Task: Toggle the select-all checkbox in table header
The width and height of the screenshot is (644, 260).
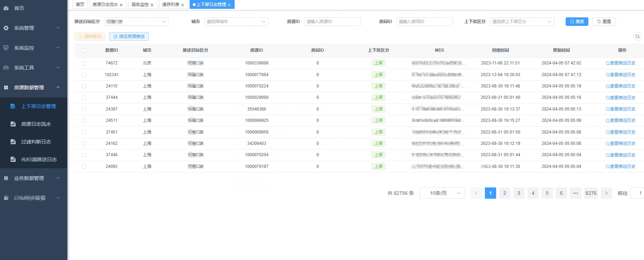Action: point(84,51)
